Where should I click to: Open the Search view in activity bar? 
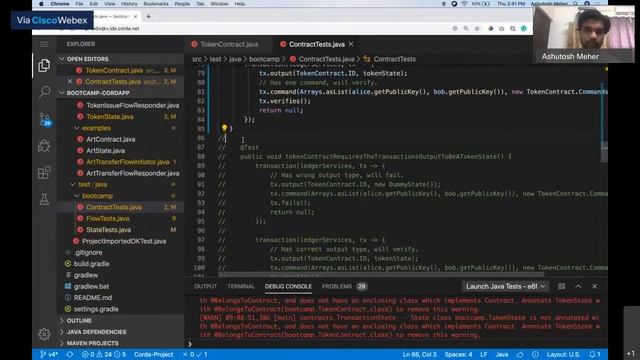pyautogui.click(x=44, y=92)
